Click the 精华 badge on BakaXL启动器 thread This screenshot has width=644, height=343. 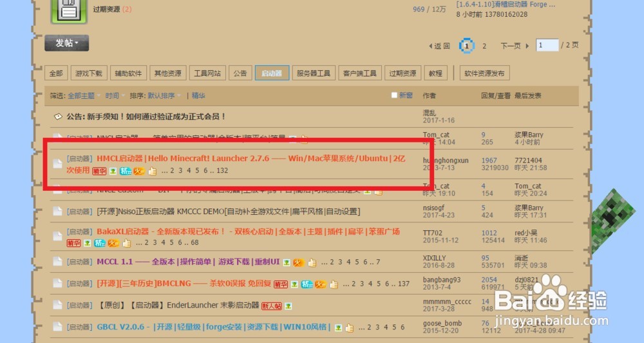click(x=73, y=243)
